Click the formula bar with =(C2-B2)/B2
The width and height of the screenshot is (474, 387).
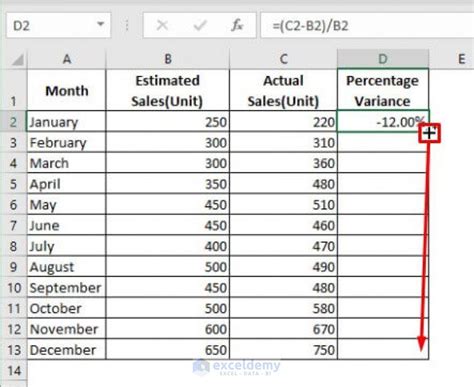click(367, 25)
